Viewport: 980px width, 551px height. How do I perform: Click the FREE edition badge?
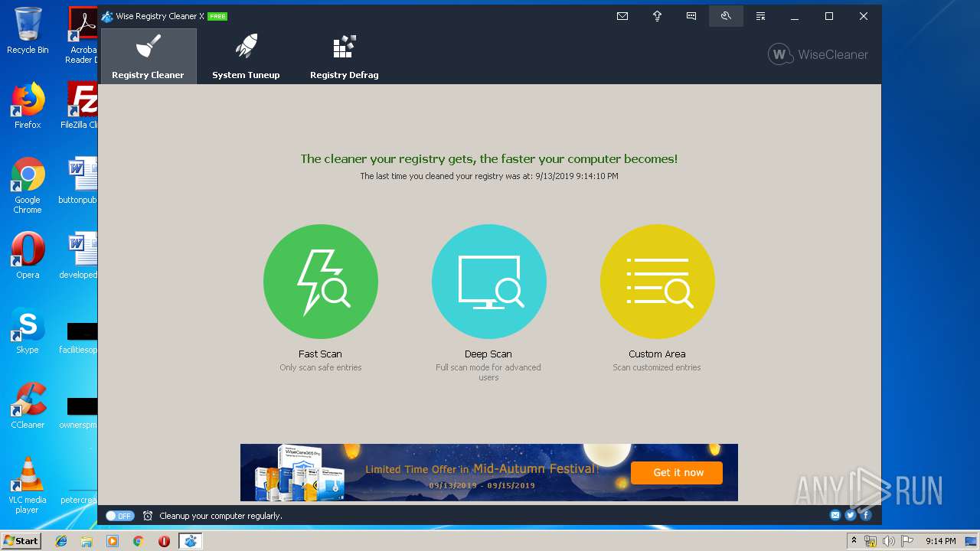[x=217, y=16]
